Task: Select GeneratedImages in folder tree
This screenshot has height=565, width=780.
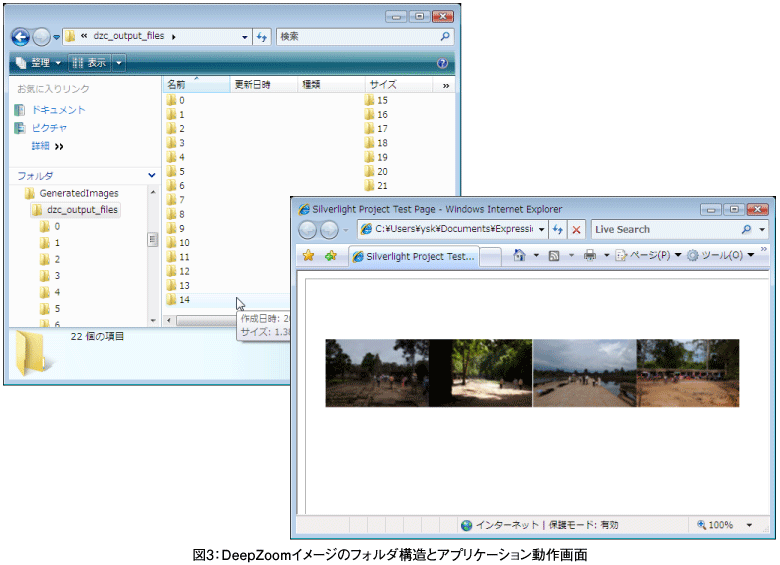Action: tap(72, 193)
